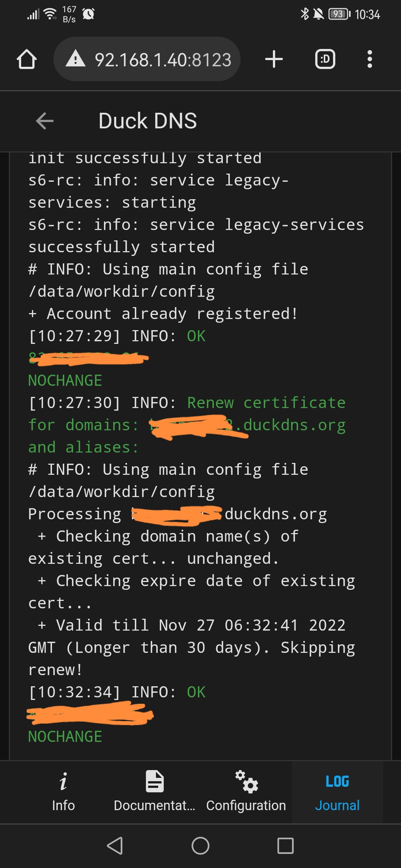Tap the alarm clock status icon

[x=88, y=14]
